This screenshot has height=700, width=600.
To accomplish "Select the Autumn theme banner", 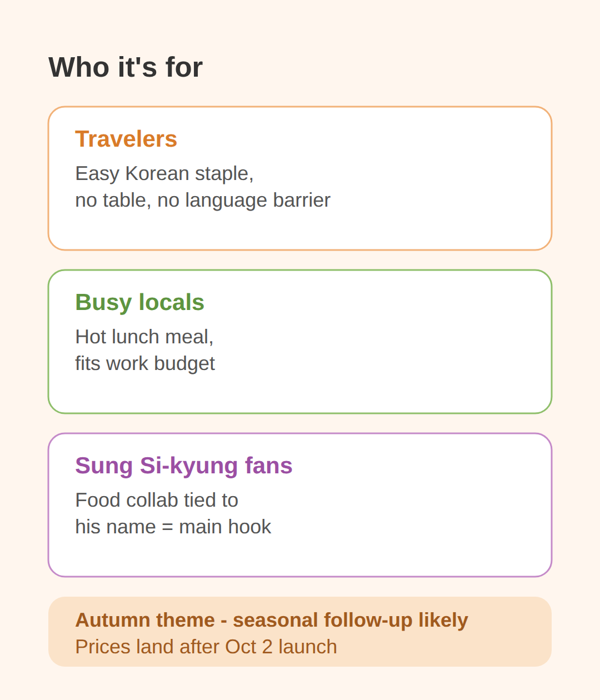I will 300,632.
